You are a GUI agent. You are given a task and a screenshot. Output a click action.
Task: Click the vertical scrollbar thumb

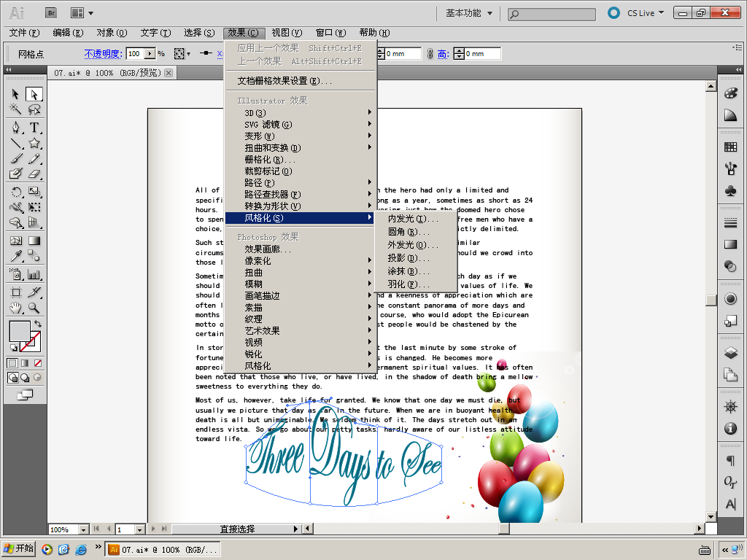711,300
